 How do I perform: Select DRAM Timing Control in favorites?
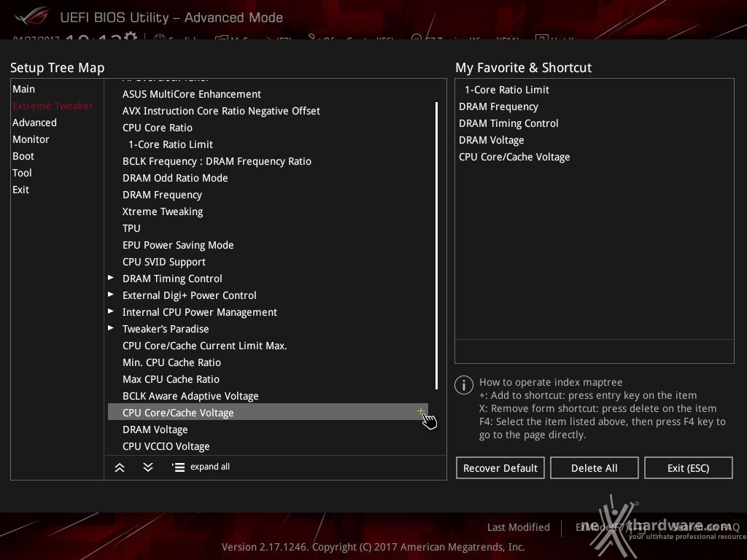508,123
